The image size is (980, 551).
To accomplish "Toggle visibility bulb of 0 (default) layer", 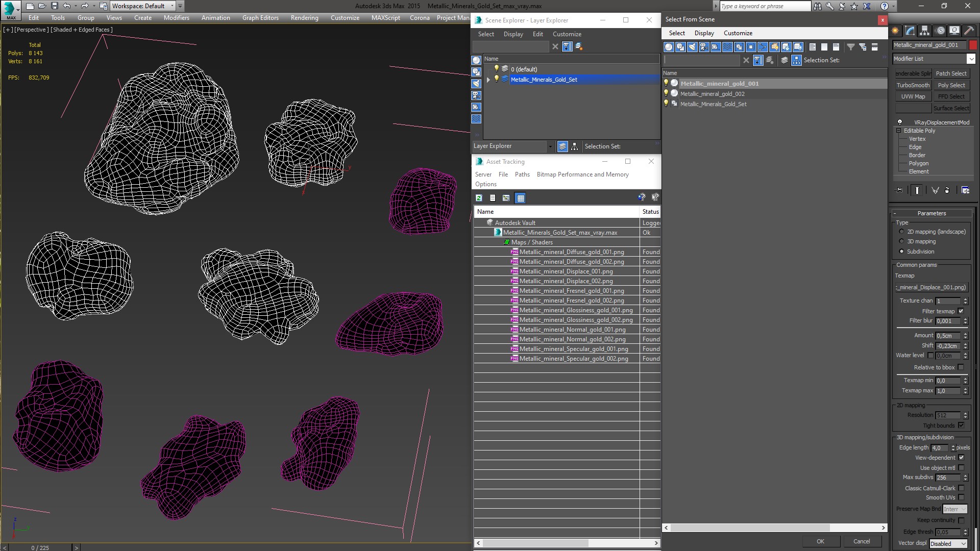I will [x=496, y=69].
